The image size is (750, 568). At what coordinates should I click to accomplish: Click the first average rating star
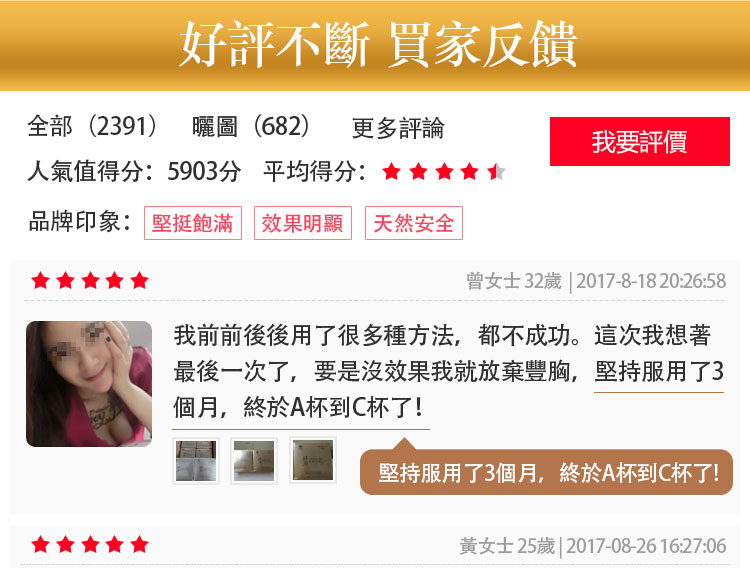pos(391,171)
